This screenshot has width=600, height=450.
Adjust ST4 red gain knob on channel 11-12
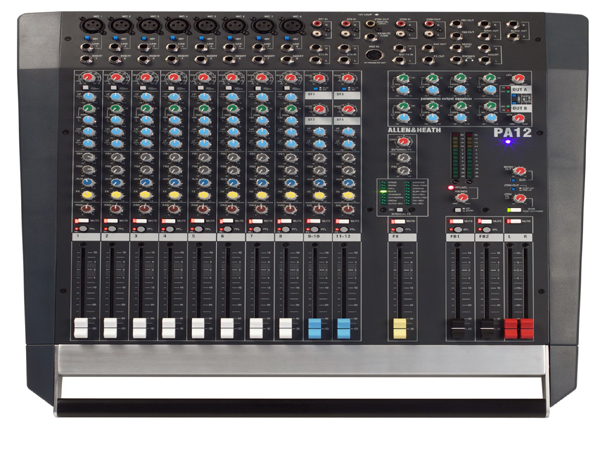(x=347, y=109)
